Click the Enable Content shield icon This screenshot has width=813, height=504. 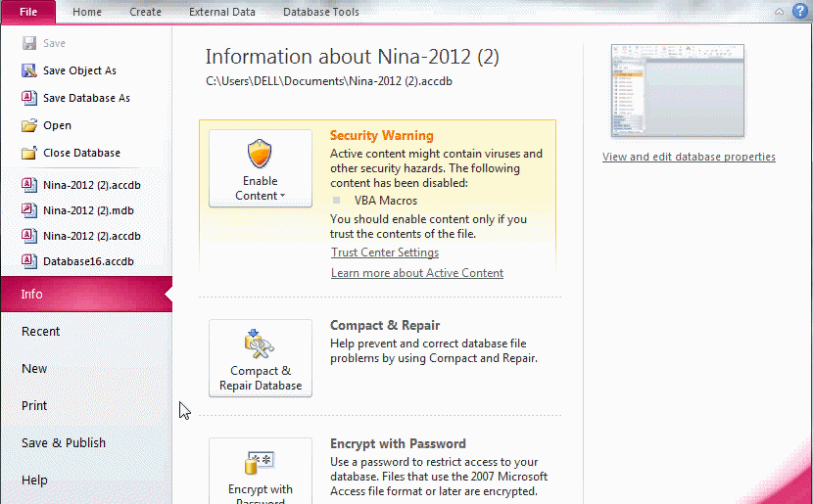(x=260, y=154)
